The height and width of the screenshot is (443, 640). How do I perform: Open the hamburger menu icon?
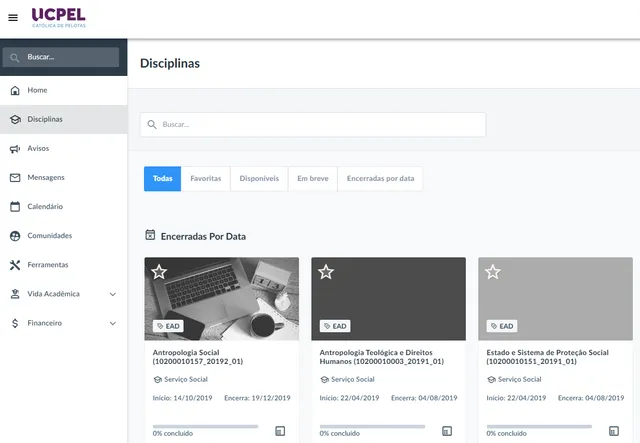coord(13,18)
